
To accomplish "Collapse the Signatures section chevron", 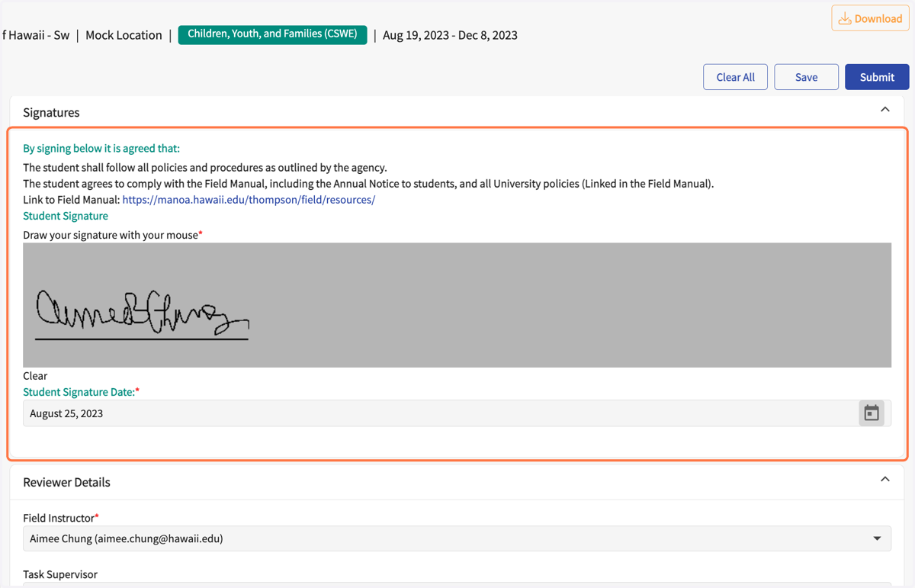I will pos(885,110).
